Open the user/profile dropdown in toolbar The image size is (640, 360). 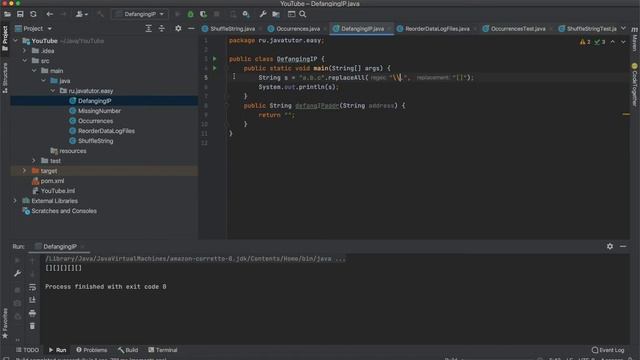click(x=81, y=14)
